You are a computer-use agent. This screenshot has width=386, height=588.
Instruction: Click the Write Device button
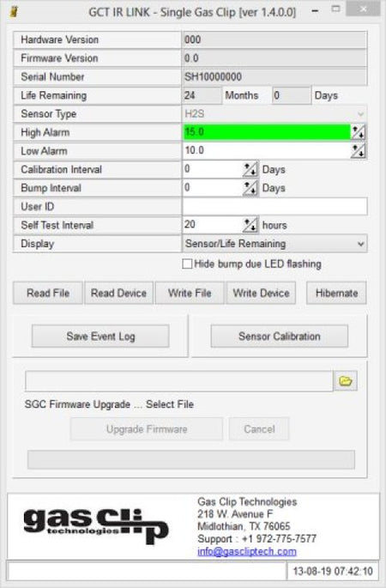pos(261,293)
